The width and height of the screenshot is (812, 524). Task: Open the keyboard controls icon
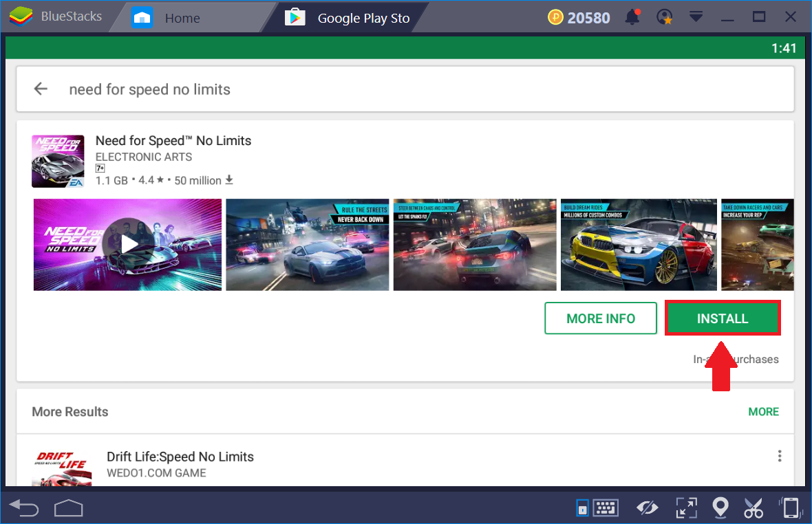(x=606, y=508)
